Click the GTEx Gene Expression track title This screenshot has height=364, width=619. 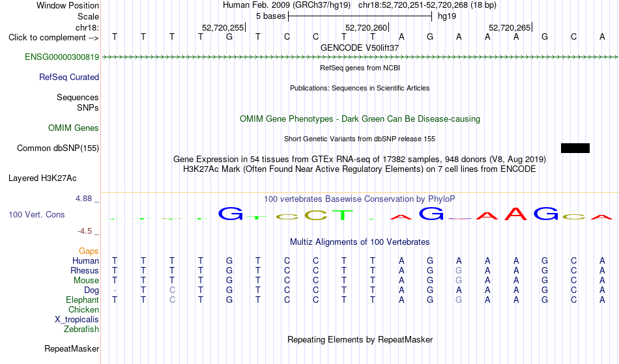360,160
